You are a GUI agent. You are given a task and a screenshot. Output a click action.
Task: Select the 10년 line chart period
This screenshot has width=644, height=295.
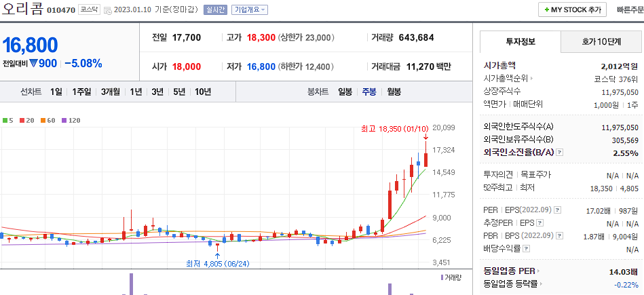203,92
